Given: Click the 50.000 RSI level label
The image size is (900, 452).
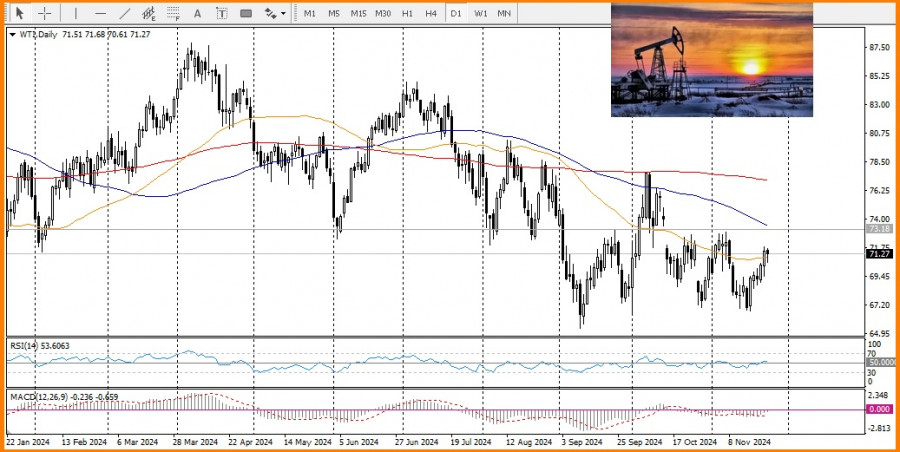Looking at the screenshot, I should [882, 362].
